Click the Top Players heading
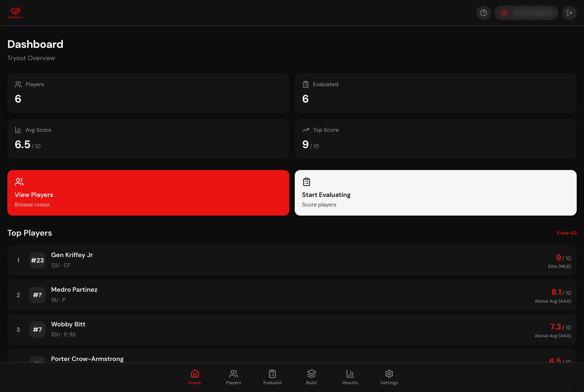The image size is (584, 392). (x=30, y=233)
